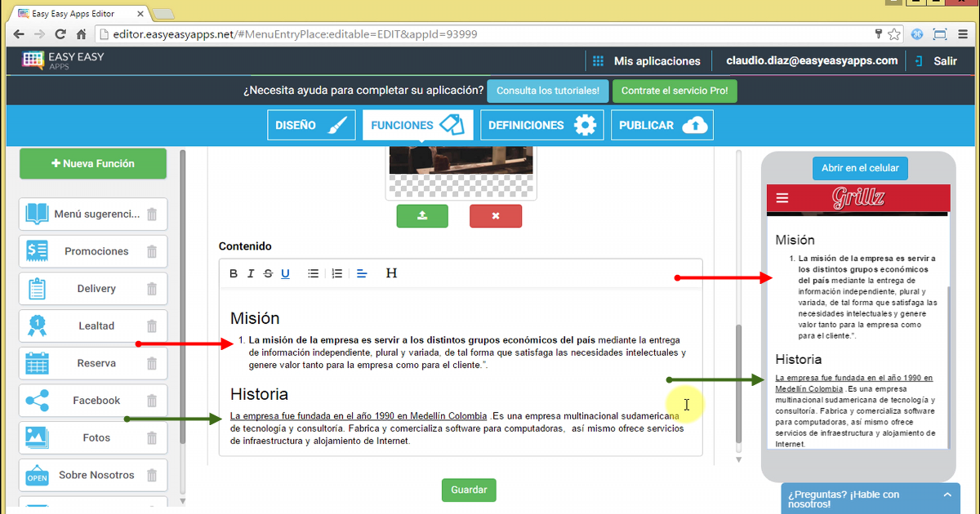This screenshot has height=514, width=980.
Task: Switch to the DISEÑO tab
Action: pyautogui.click(x=311, y=126)
